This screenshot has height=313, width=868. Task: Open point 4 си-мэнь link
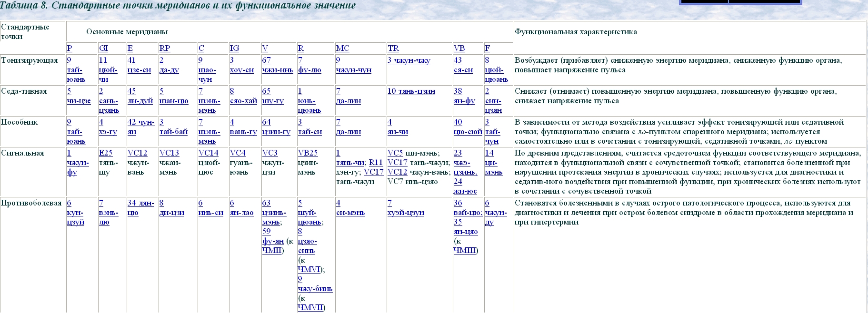[350, 208]
